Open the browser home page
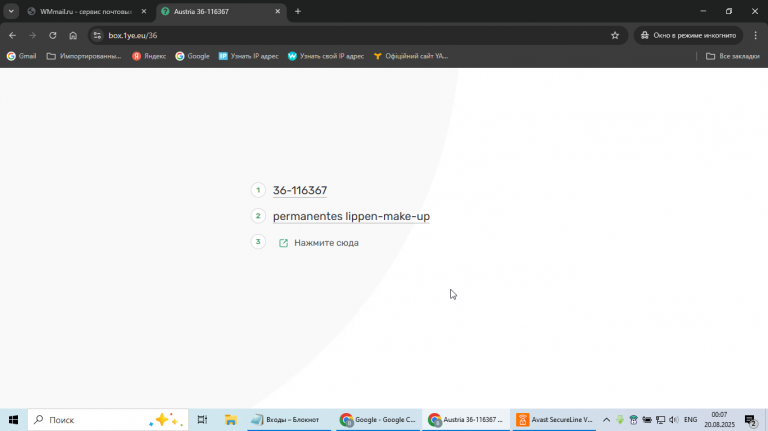Viewport: 768px width, 431px height. [x=73, y=35]
